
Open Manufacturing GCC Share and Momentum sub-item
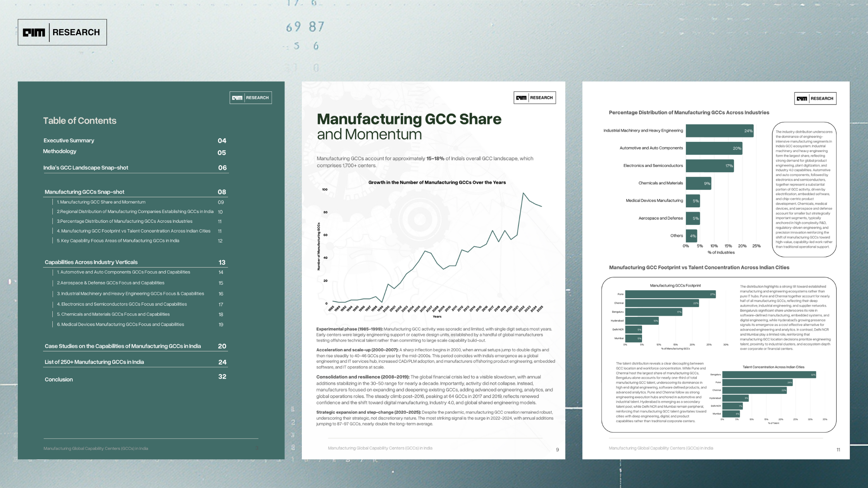tap(101, 202)
